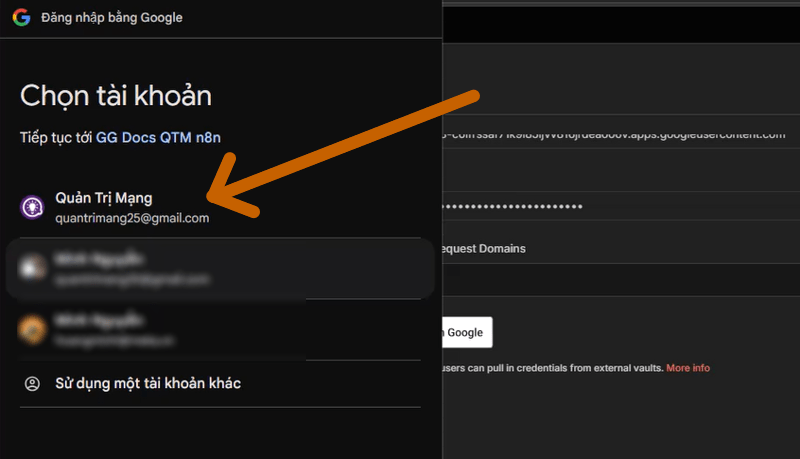Click the Request Domains label in n8n window

click(484, 248)
